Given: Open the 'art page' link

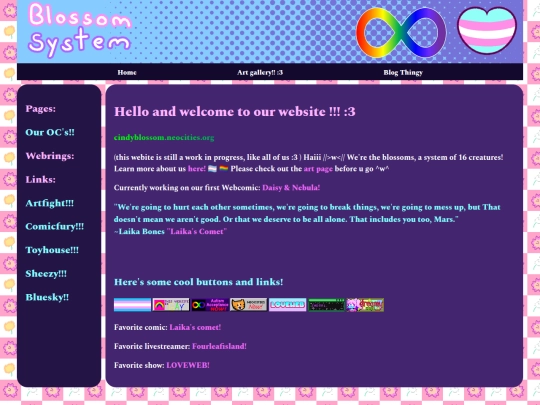Looking at the screenshot, I should (x=318, y=169).
